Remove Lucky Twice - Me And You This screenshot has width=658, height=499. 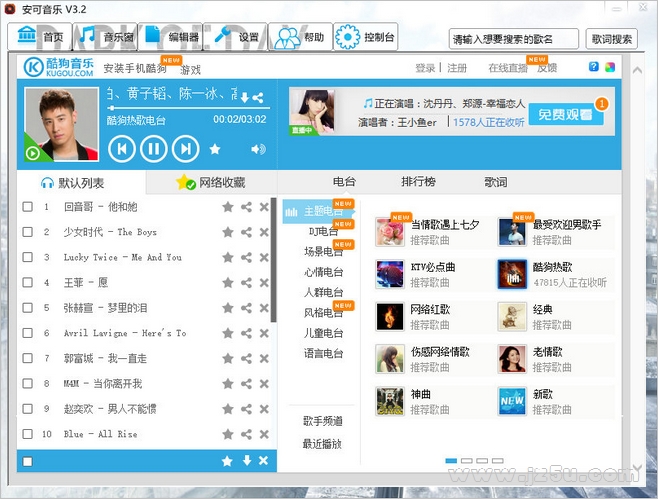point(264,257)
